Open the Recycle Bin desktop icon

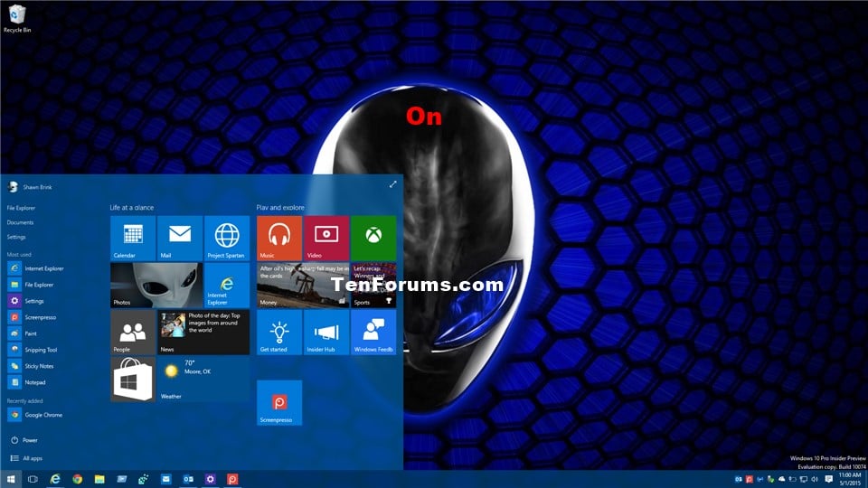[17, 18]
